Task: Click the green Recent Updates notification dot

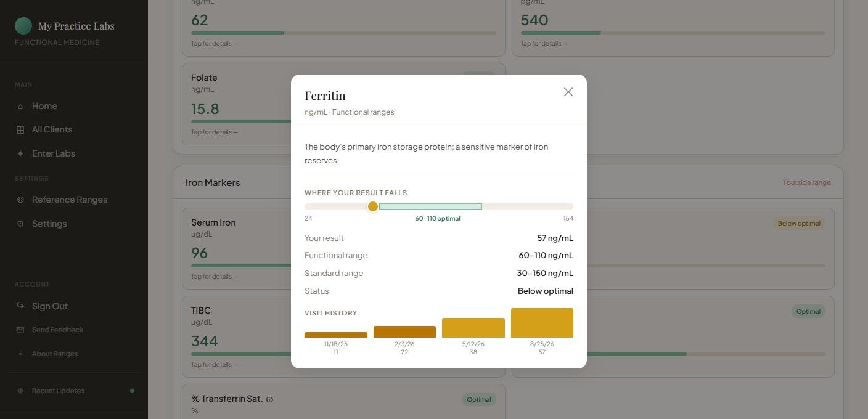Action: 132,391
